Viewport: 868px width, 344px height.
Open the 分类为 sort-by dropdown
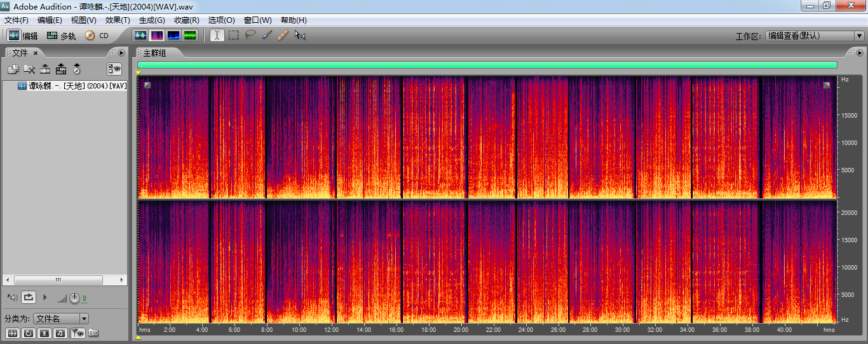60,319
